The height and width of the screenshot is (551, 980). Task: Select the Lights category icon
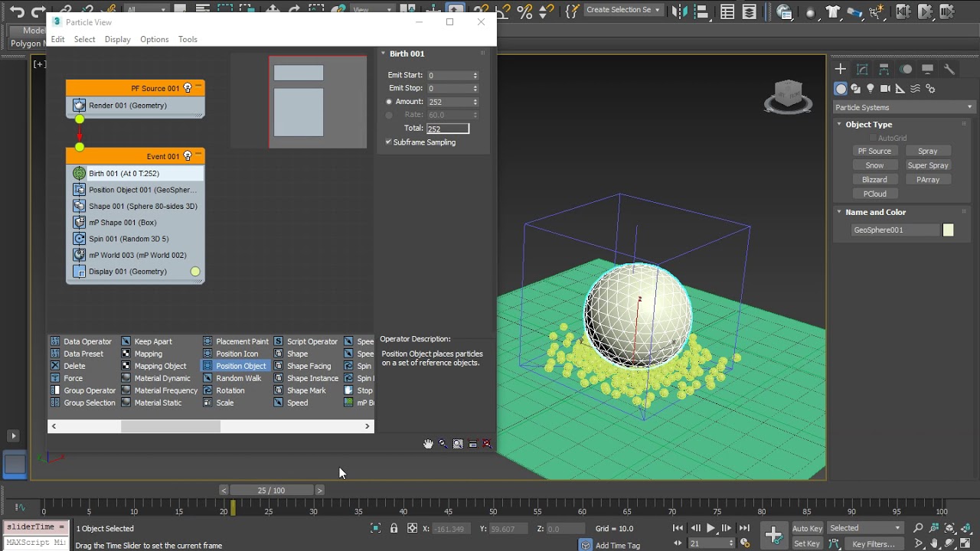871,89
